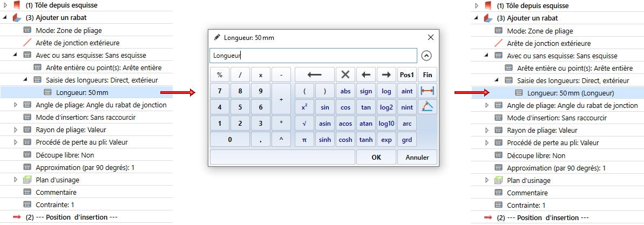Click the acos function key

click(x=345, y=123)
